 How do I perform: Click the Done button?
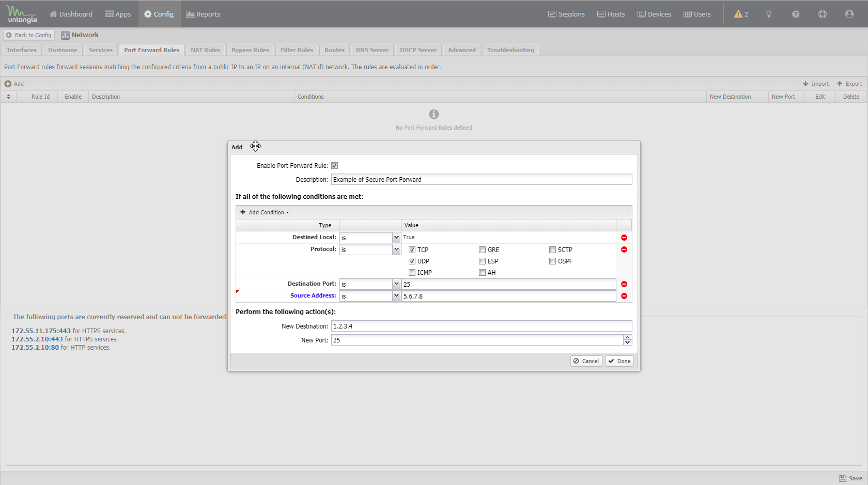pyautogui.click(x=619, y=361)
